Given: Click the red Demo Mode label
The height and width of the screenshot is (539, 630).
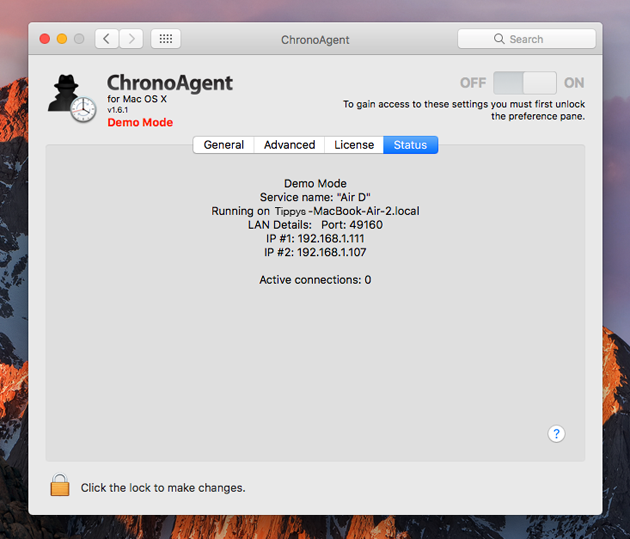Looking at the screenshot, I should (x=140, y=122).
